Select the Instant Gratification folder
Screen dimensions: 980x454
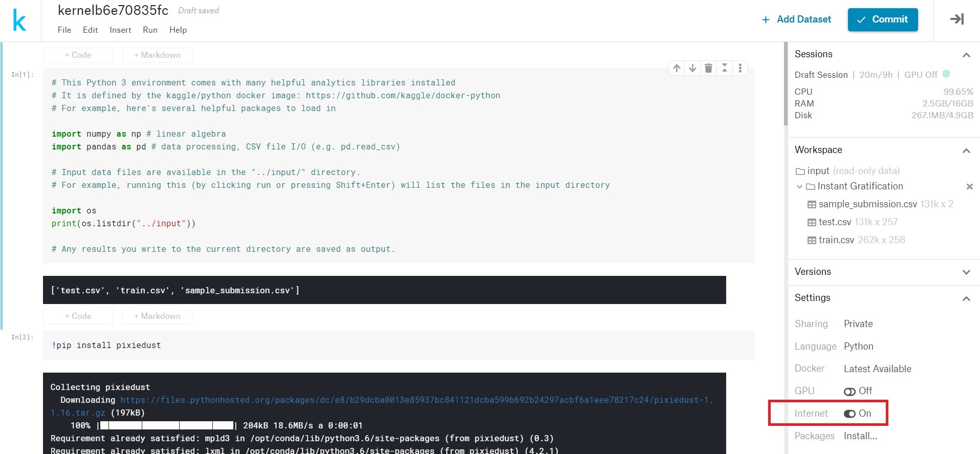coord(860,187)
